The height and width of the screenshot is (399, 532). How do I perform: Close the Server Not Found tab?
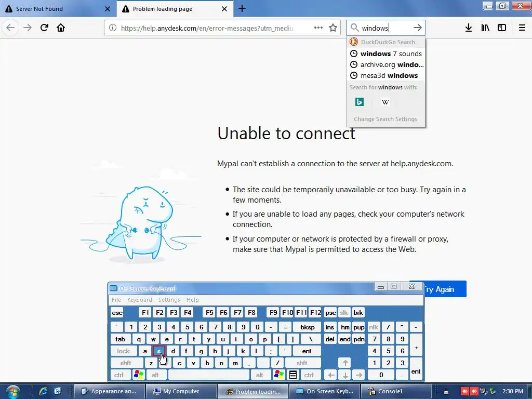tap(108, 9)
